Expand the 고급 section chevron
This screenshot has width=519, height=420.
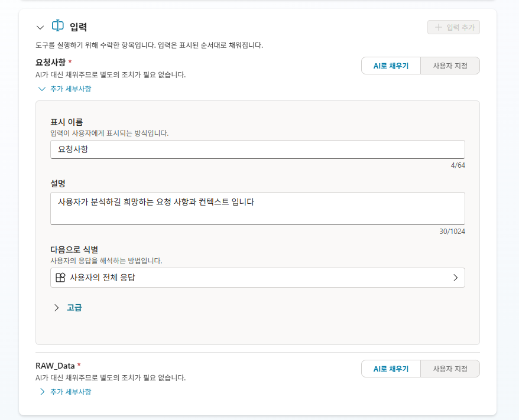tap(56, 308)
